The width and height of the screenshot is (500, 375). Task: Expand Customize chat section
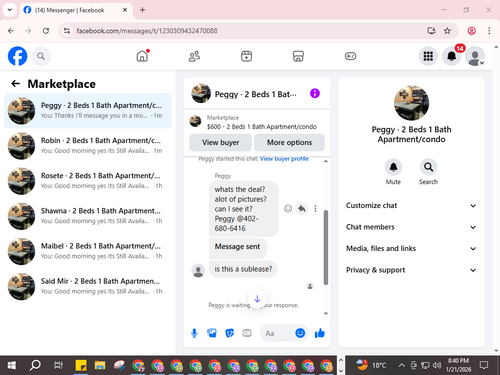pyautogui.click(x=411, y=206)
